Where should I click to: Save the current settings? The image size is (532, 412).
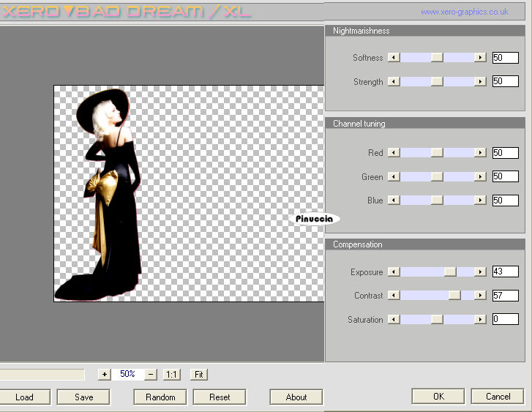pos(83,397)
